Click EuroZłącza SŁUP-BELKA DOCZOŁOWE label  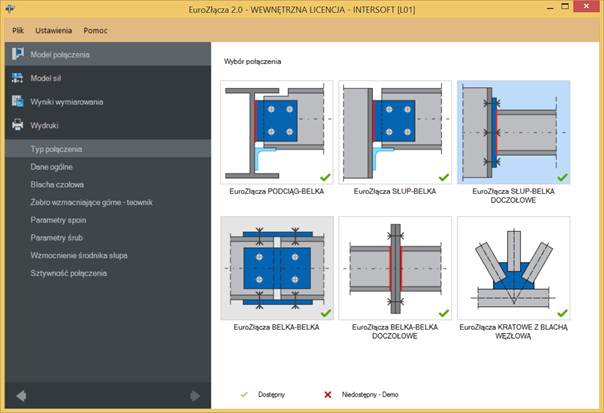point(513,195)
